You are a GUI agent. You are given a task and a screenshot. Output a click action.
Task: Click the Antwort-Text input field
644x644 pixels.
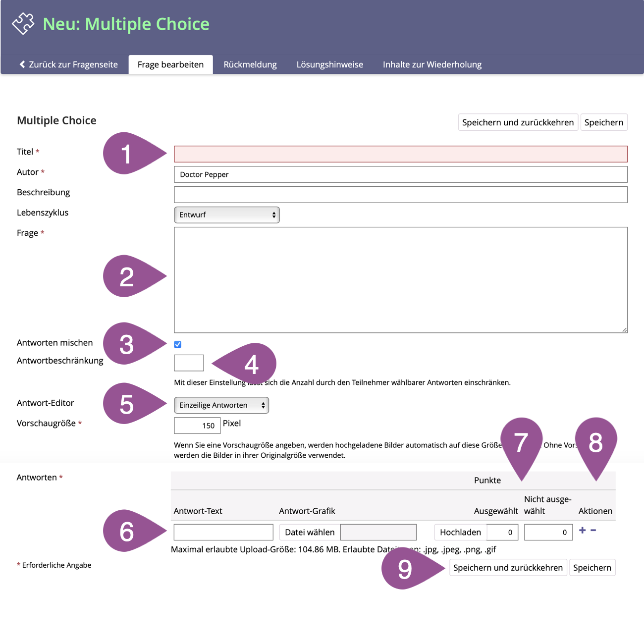point(223,532)
